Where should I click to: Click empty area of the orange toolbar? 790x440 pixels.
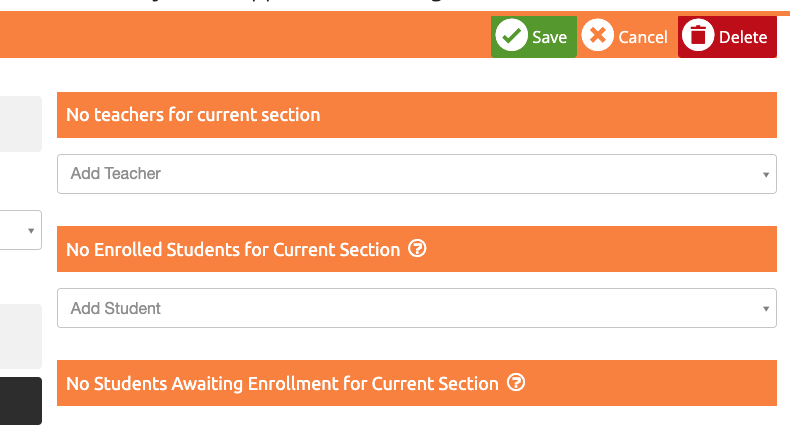[242, 35]
